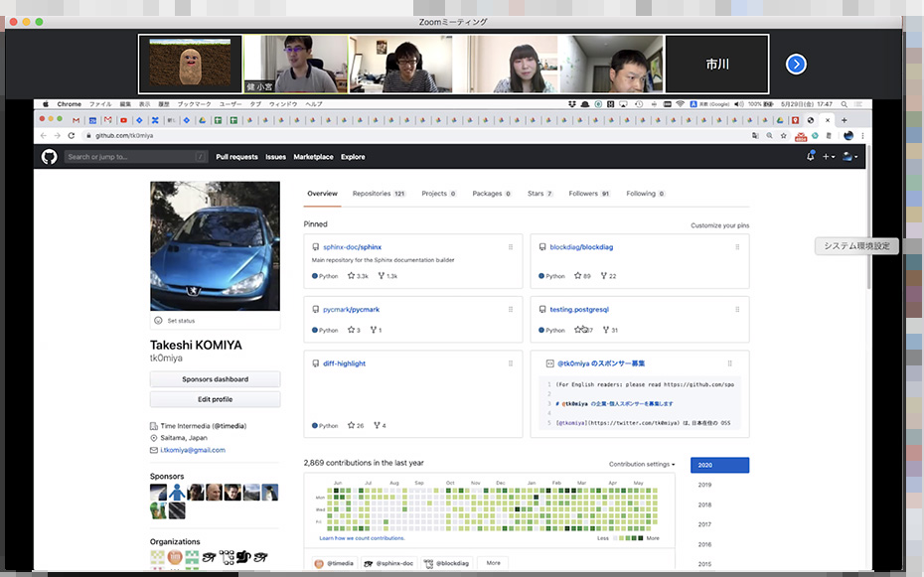Open the Following tab

645,193
